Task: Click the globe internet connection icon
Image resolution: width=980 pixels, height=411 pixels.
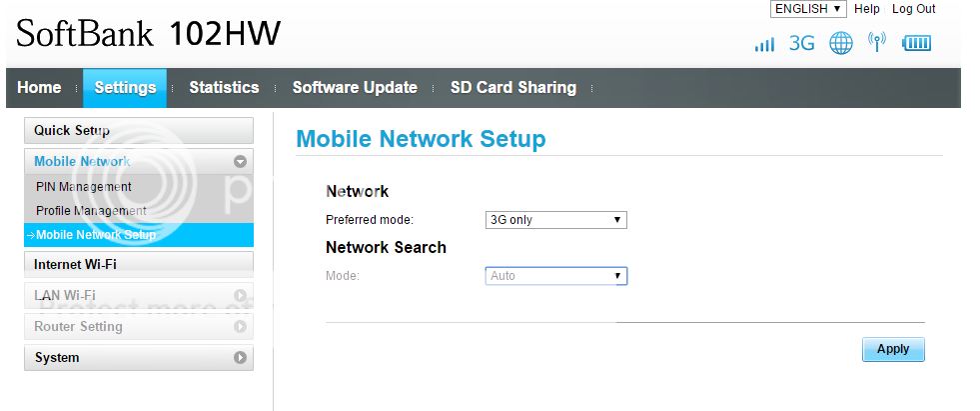Action: tap(840, 43)
